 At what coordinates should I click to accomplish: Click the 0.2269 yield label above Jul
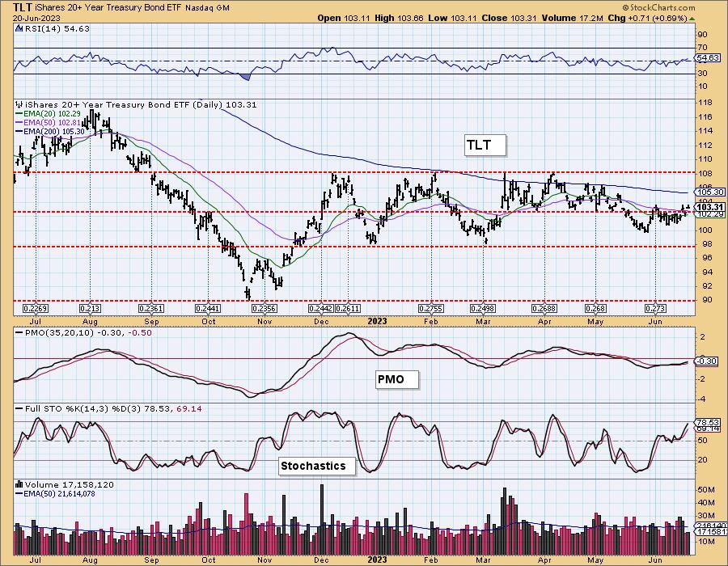36,309
